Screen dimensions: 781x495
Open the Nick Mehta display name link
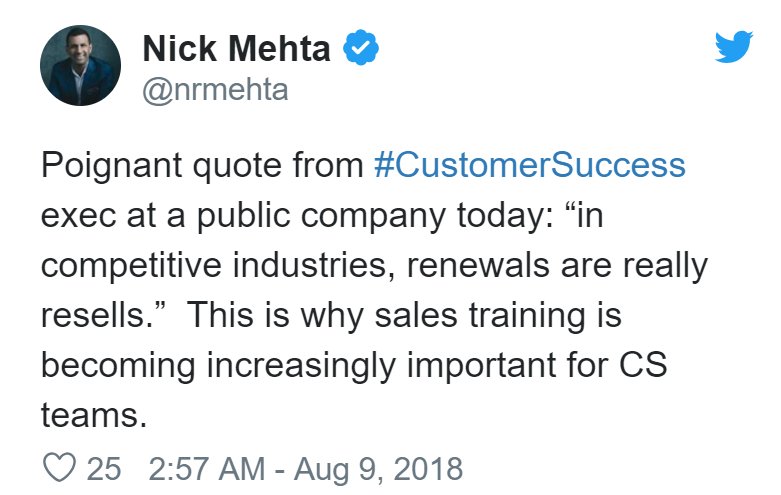[238, 48]
